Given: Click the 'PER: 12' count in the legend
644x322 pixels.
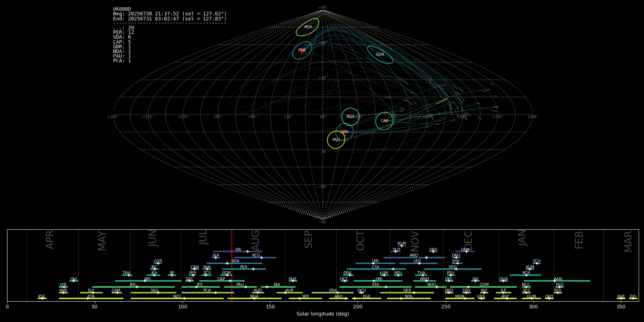Looking at the screenshot, I should tap(123, 33).
